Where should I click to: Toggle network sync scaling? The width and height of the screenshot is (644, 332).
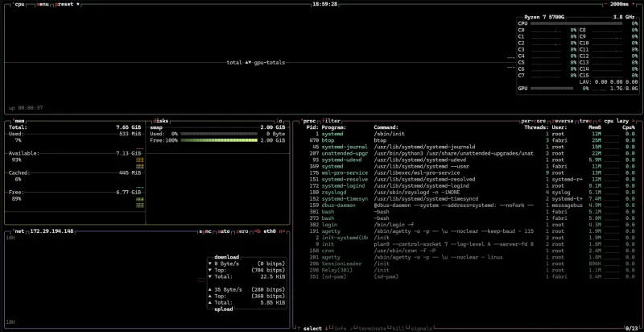[x=205, y=231]
